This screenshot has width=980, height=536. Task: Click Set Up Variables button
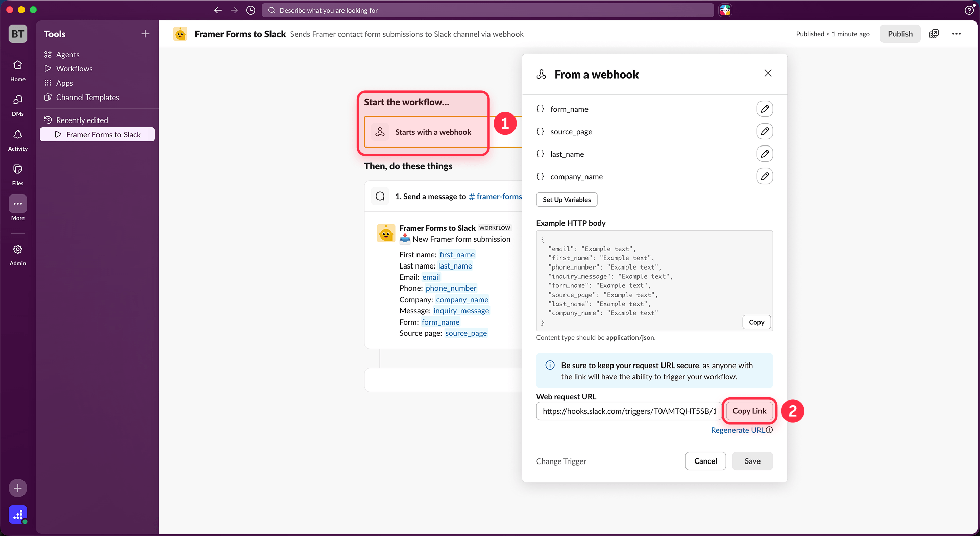click(567, 200)
